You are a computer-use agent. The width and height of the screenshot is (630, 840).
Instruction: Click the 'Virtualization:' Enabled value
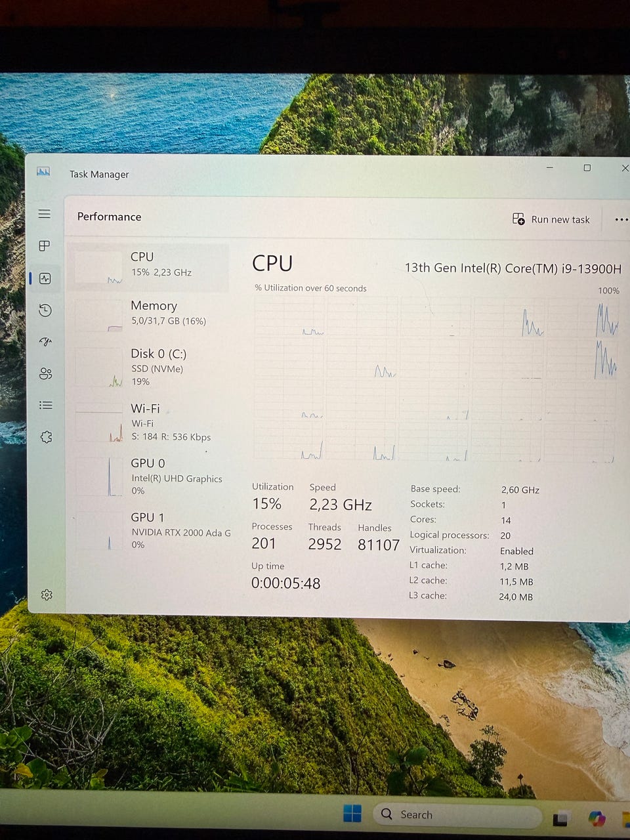[516, 551]
